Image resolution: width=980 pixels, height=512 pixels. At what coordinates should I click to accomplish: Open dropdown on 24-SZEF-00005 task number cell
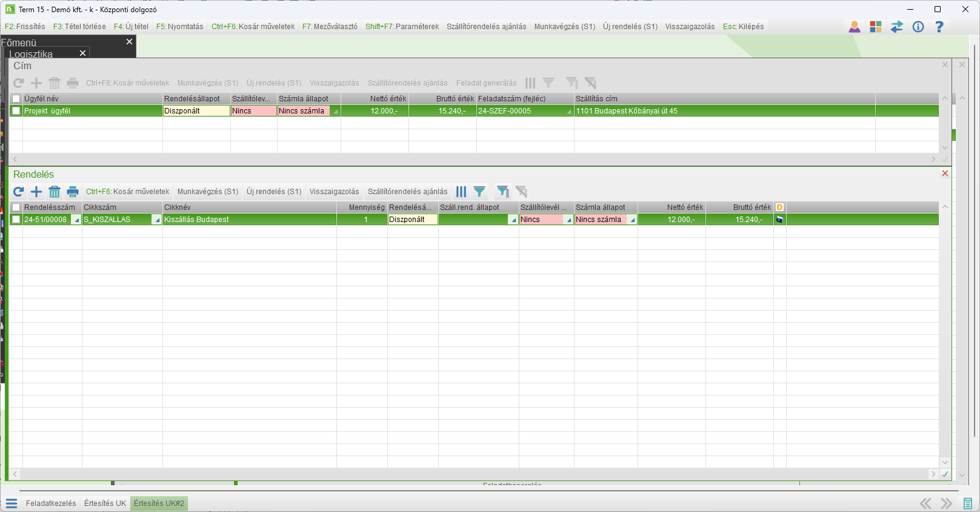568,111
